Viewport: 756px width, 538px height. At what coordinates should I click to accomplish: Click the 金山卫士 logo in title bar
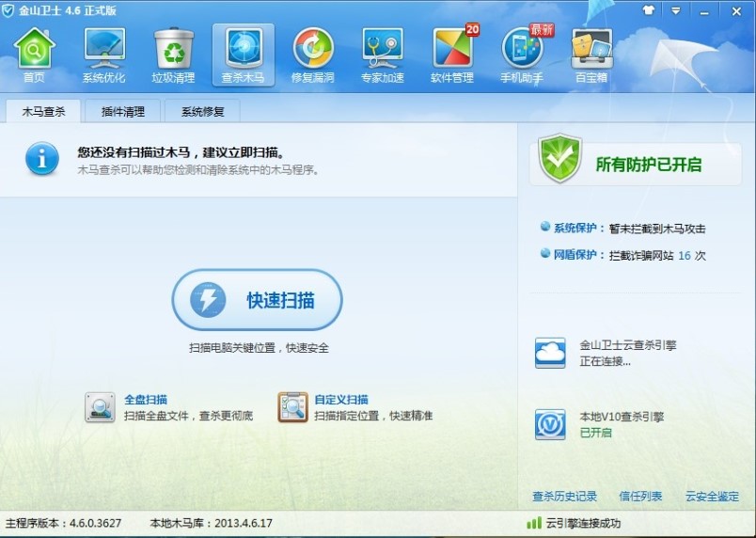pyautogui.click(x=8, y=10)
